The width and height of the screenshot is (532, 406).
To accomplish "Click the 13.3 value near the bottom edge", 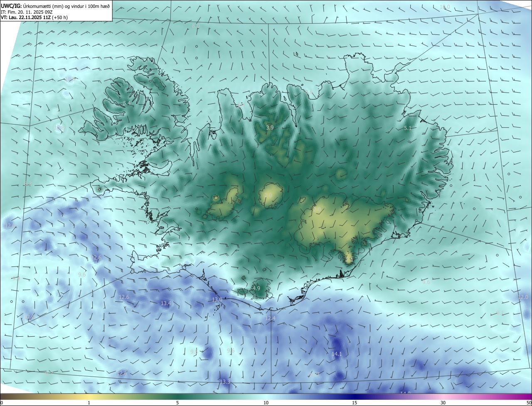I will [x=225, y=382].
